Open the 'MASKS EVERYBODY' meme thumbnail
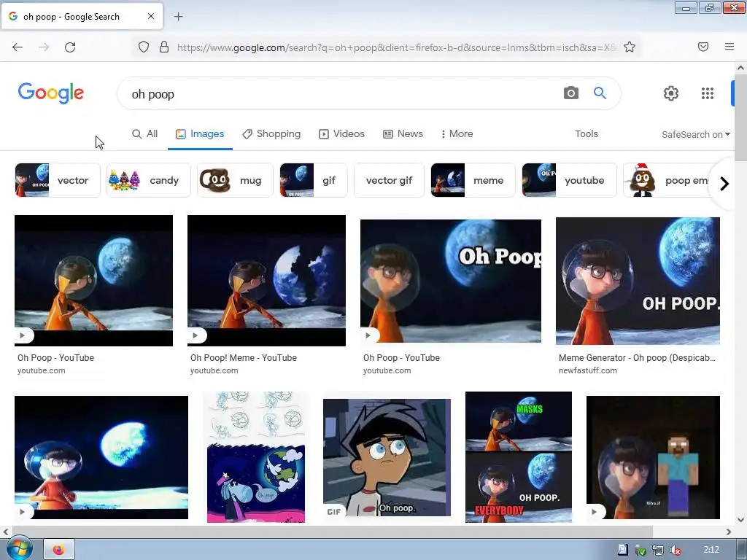 pyautogui.click(x=519, y=457)
